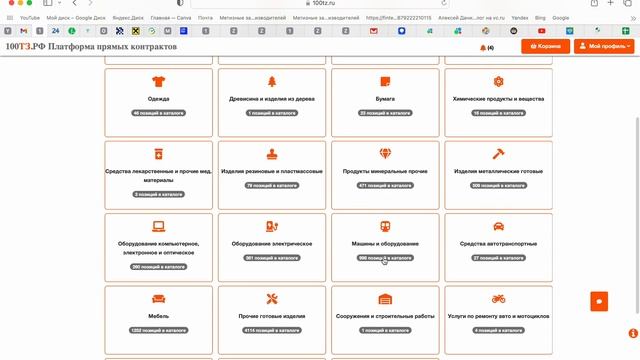Click the gem icon for Продукты минеральные

[385, 153]
